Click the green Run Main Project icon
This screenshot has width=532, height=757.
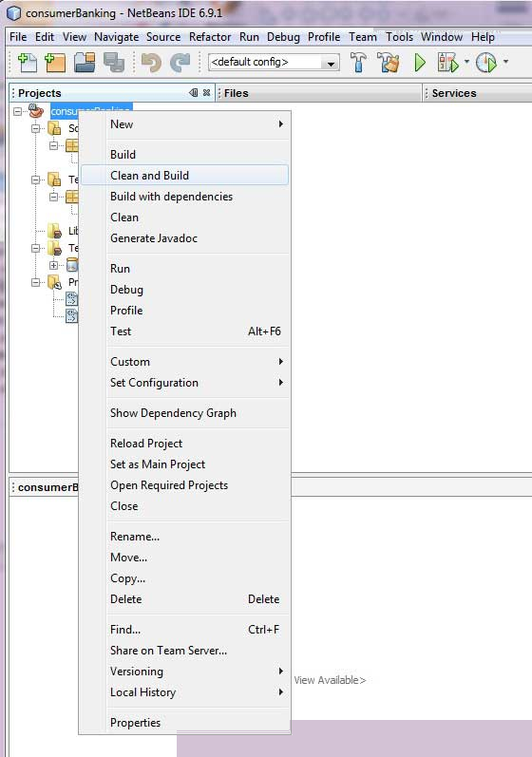tap(420, 63)
